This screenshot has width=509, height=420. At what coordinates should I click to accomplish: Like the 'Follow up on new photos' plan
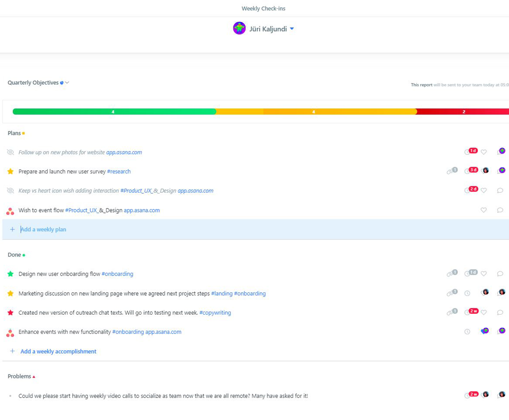click(484, 152)
